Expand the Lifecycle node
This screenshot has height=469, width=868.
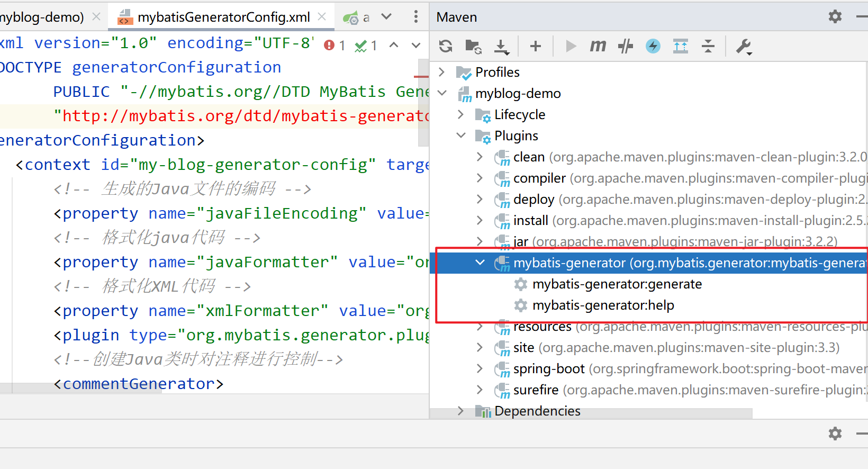point(461,114)
